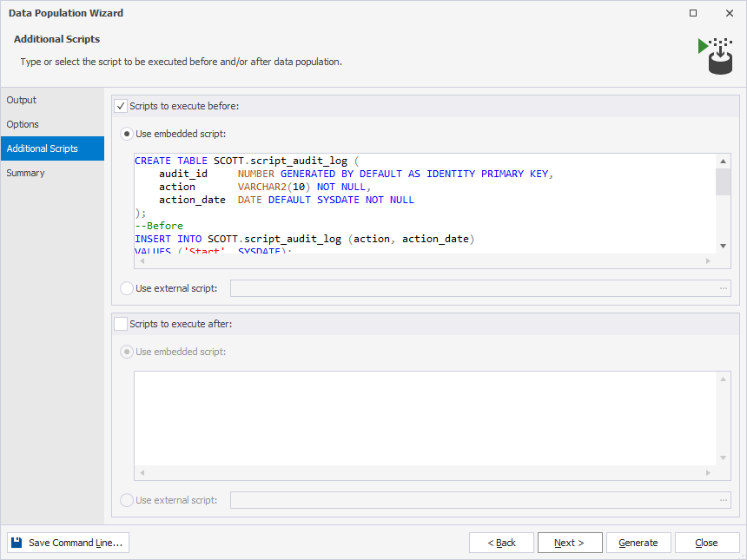Click before script vertical scrollbar thumb
Image resolution: width=747 pixels, height=560 pixels.
(724, 182)
